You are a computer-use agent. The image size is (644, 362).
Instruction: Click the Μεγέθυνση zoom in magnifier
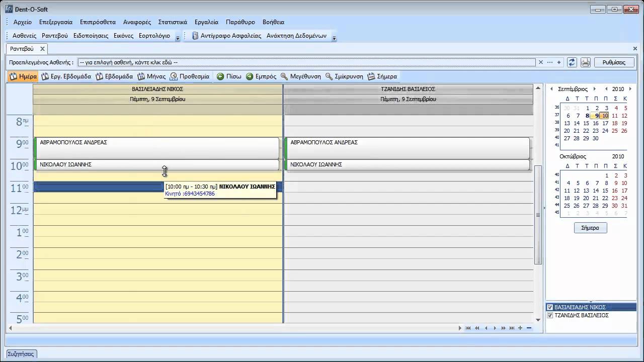[x=301, y=76]
